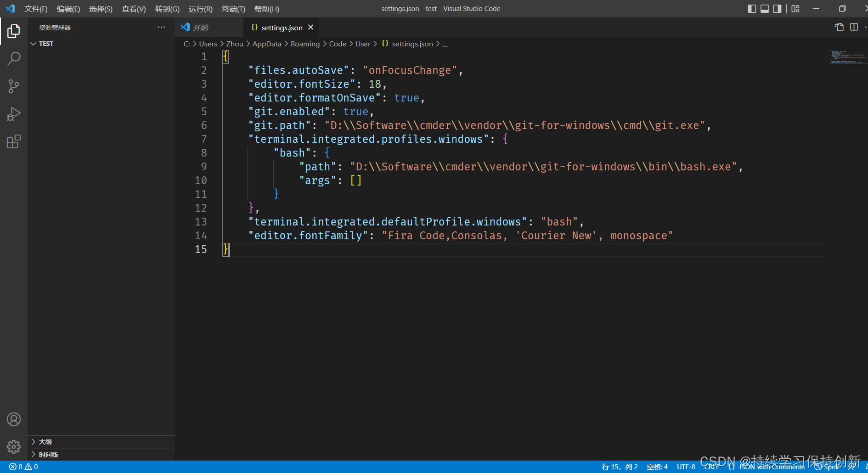
Task: Open the Manage gear icon
Action: click(x=14, y=446)
